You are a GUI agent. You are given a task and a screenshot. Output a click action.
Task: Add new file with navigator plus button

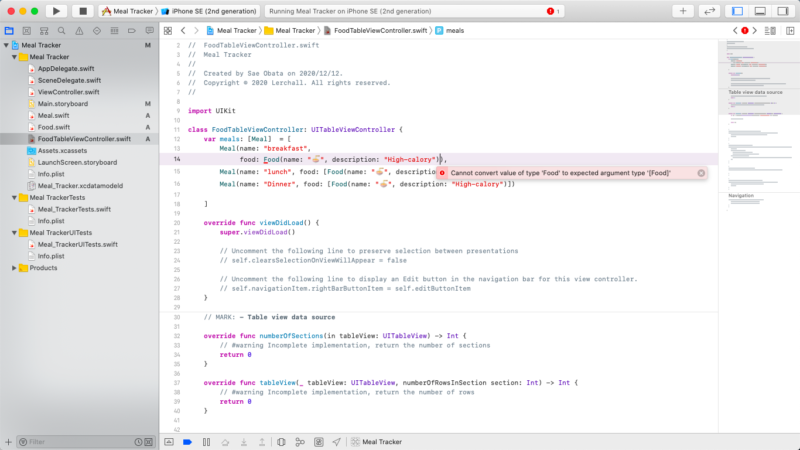pos(8,442)
